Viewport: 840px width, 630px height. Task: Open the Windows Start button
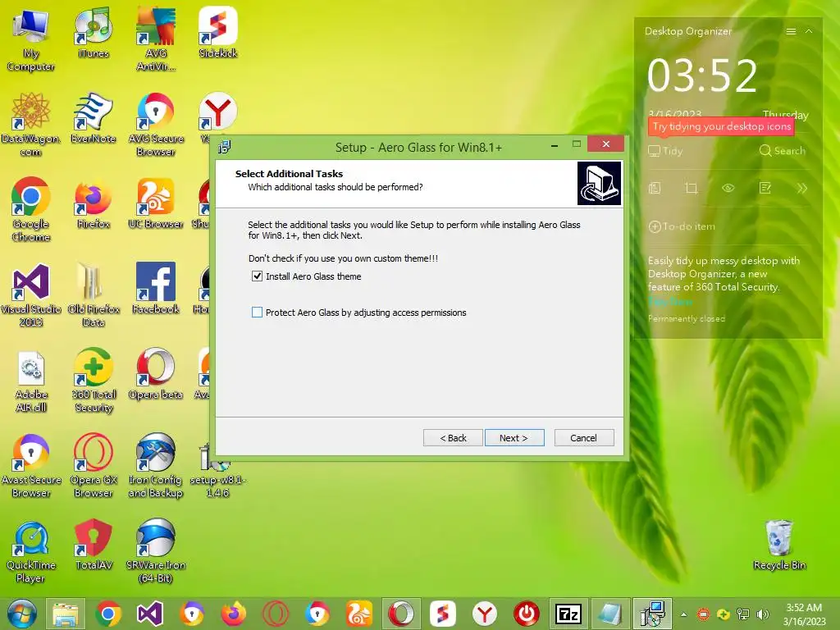[x=22, y=614]
